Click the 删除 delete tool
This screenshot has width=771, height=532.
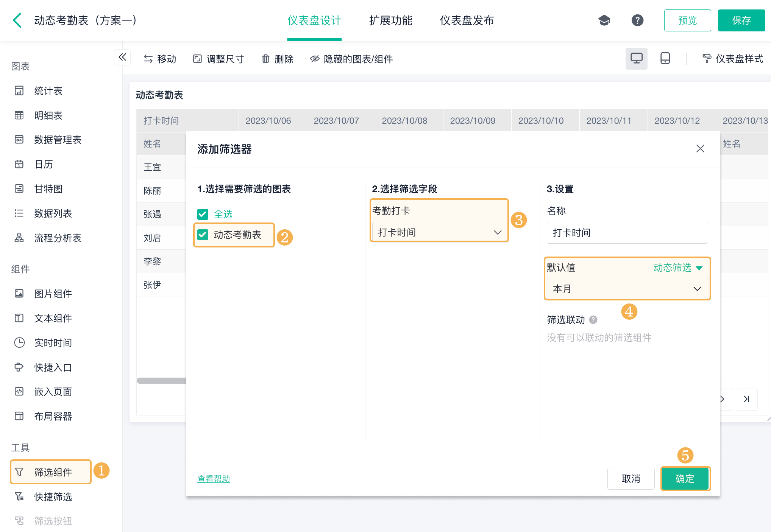(x=278, y=59)
